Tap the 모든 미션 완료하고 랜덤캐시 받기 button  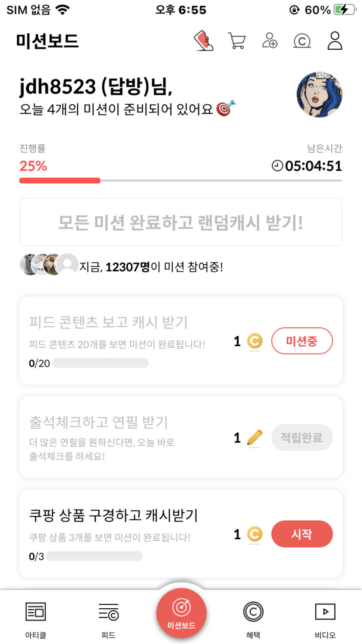click(x=181, y=223)
